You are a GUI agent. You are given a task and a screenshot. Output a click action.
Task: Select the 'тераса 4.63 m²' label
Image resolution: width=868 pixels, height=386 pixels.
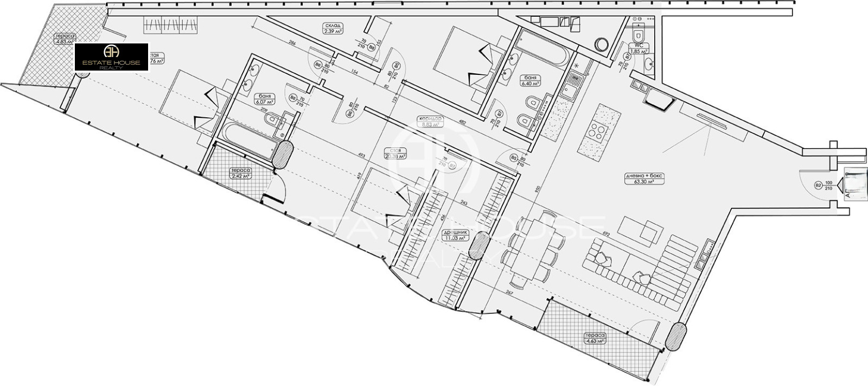[593, 338]
